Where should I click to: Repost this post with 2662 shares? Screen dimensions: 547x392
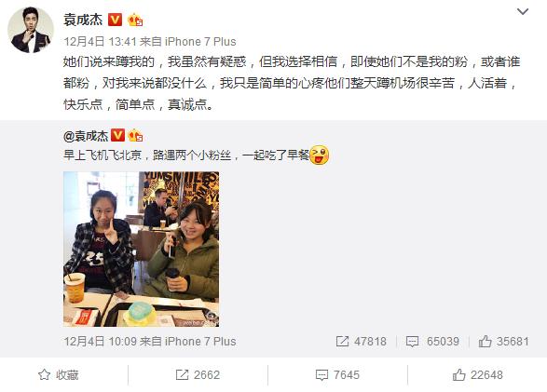pos(198,375)
